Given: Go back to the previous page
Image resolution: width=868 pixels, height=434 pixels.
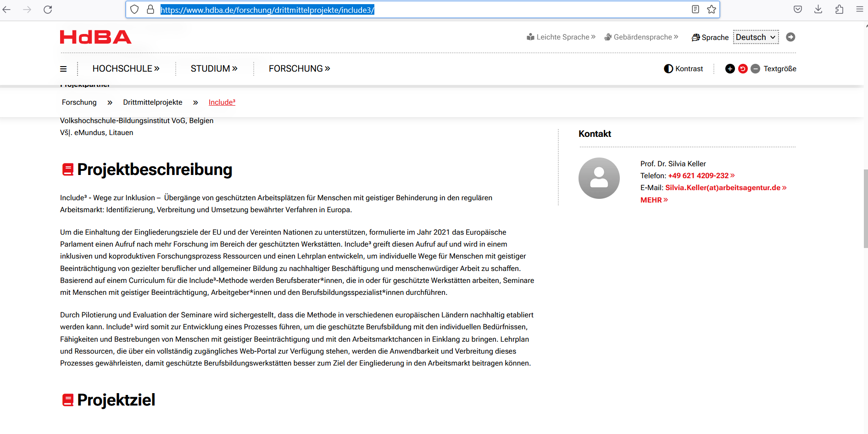Looking at the screenshot, I should 6,9.
